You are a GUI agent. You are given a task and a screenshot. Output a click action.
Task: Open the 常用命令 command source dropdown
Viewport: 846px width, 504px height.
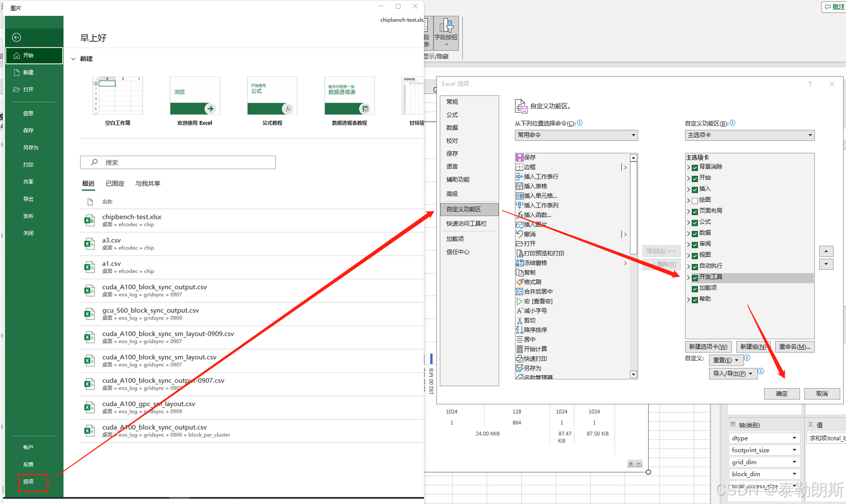pyautogui.click(x=576, y=135)
